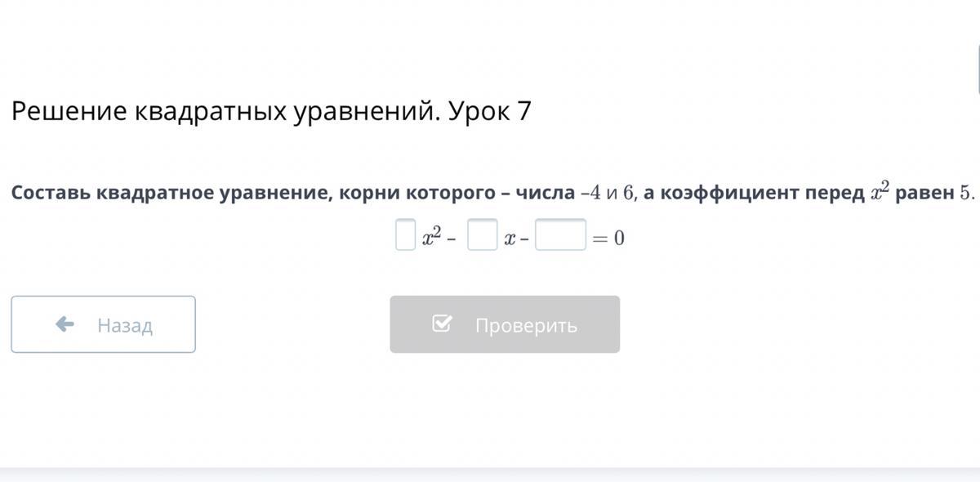Click the x² symbol in the task sentence
980x482 pixels.
point(880,191)
